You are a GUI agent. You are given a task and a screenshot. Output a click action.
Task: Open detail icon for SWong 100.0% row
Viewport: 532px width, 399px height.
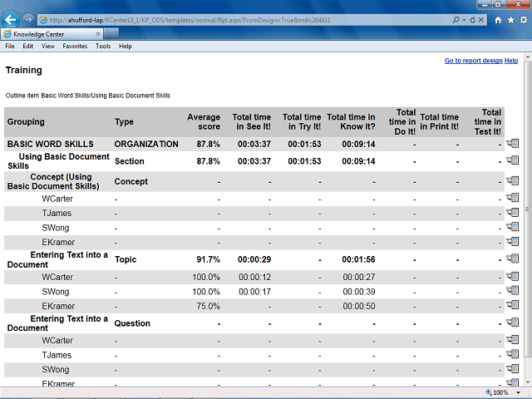pyautogui.click(x=513, y=290)
